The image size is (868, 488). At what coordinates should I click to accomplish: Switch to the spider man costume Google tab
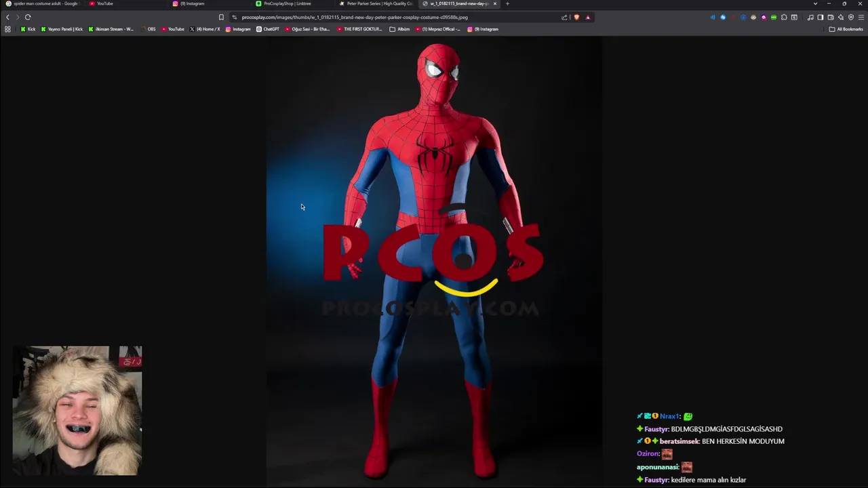coord(42,3)
